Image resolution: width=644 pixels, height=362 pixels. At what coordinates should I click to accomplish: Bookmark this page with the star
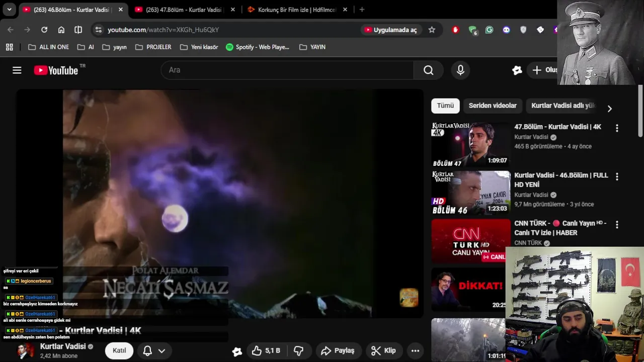click(432, 30)
